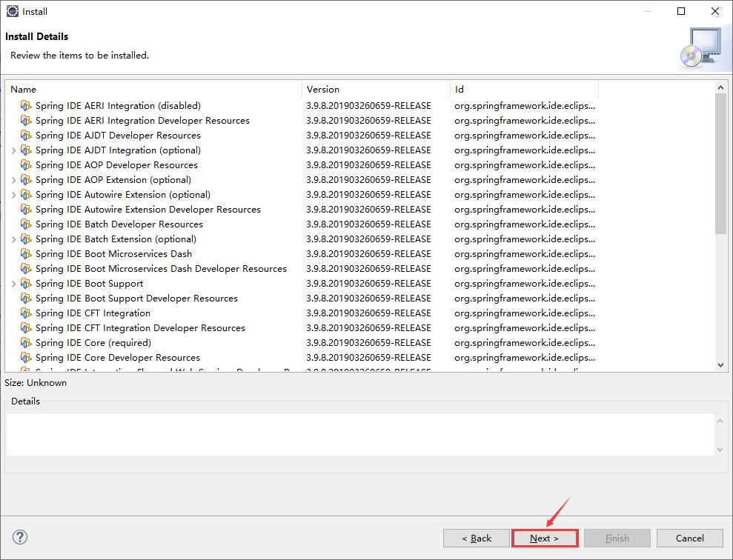The height and width of the screenshot is (560, 733).
Task: Click the icon for Spring IDE Core Developer Resources
Action: tap(26, 358)
